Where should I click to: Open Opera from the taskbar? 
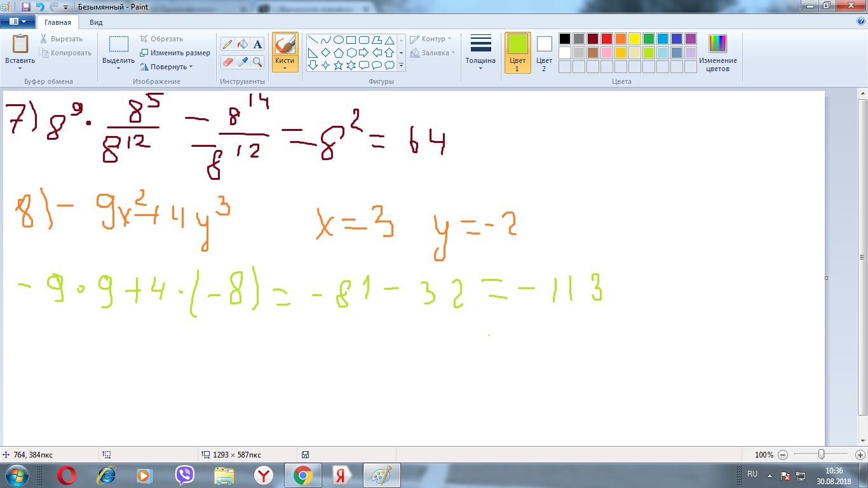click(x=67, y=475)
